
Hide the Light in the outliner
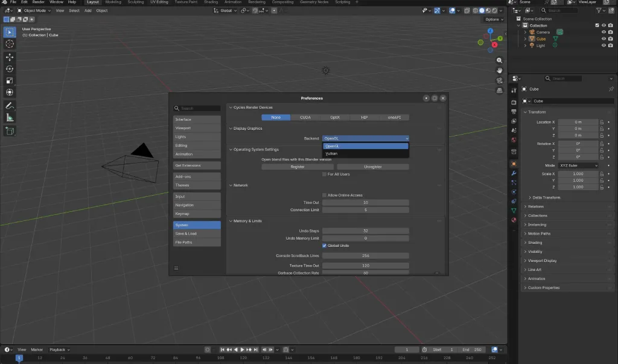pyautogui.click(x=604, y=45)
